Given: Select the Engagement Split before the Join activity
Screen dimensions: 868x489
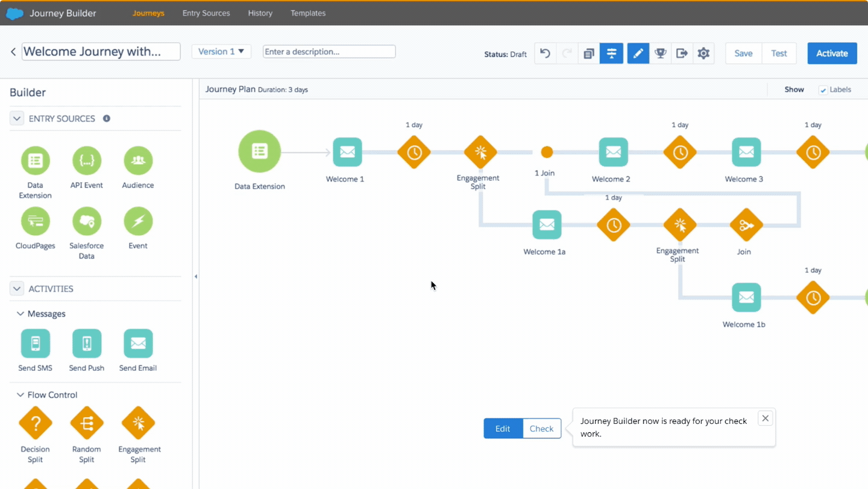Looking at the screenshot, I should 680,226.
